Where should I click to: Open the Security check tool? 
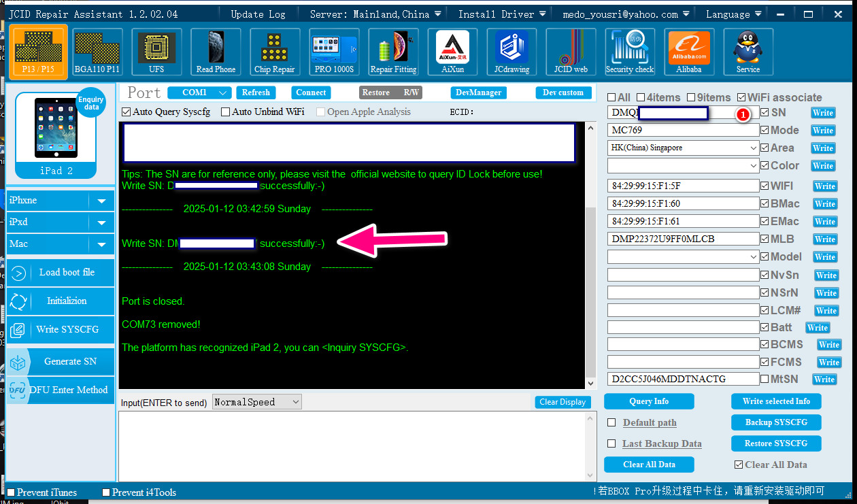[630, 52]
